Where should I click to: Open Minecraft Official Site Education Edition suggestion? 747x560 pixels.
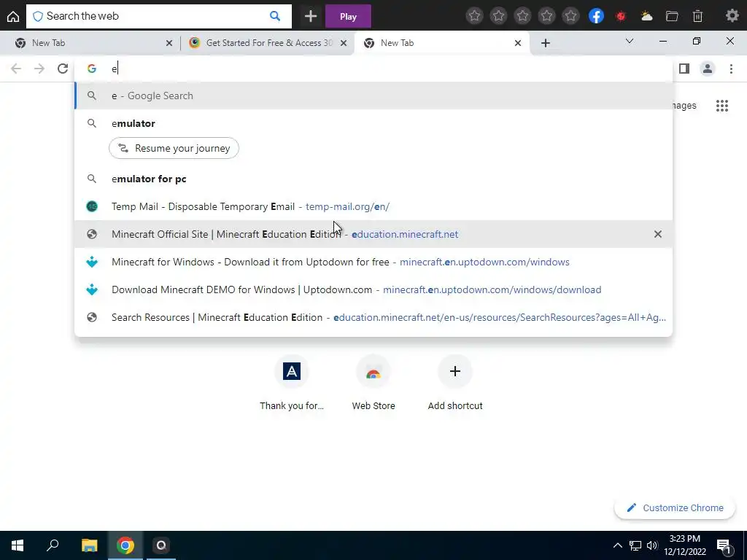click(373, 234)
